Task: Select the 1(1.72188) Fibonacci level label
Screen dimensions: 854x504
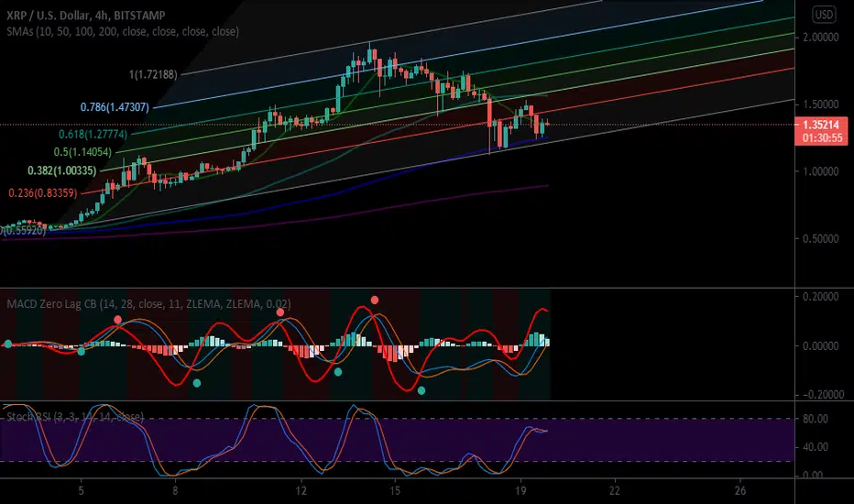Action: 153,74
